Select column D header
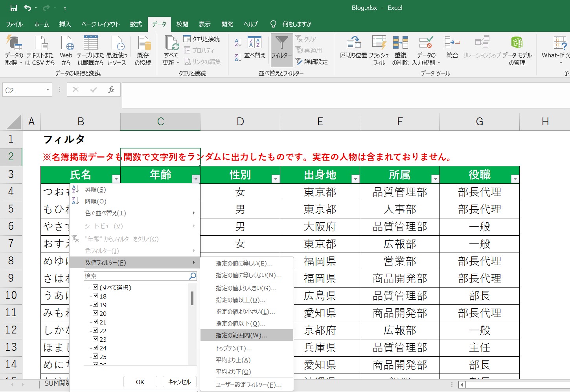 (x=240, y=122)
